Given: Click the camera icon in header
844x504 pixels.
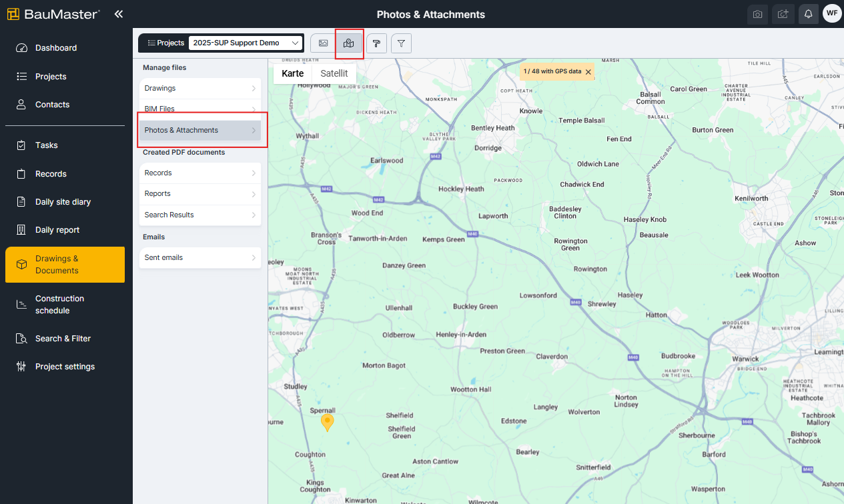Looking at the screenshot, I should [x=757, y=14].
